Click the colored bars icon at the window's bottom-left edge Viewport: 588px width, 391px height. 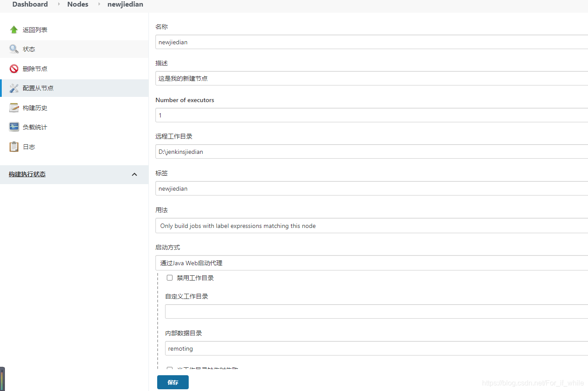(x=2, y=379)
